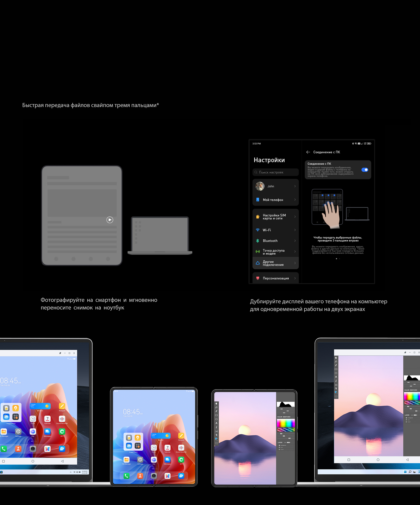Click the Поиск настроек search field

click(x=276, y=172)
